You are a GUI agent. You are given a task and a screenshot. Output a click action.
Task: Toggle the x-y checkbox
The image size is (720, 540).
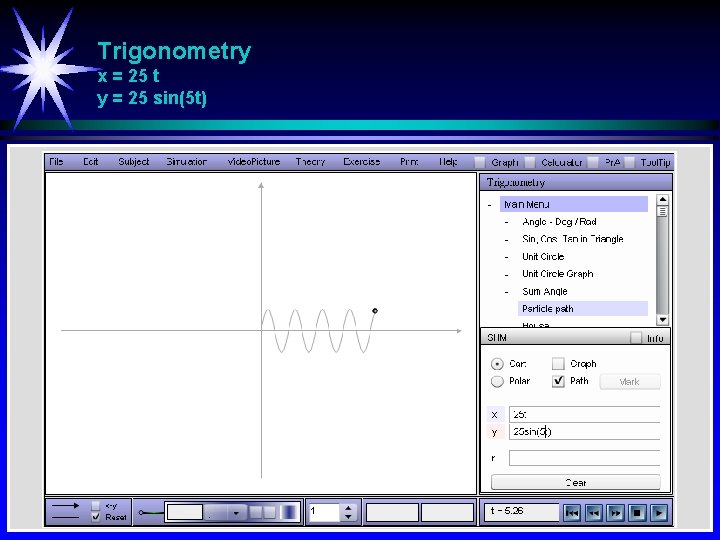tap(96, 506)
